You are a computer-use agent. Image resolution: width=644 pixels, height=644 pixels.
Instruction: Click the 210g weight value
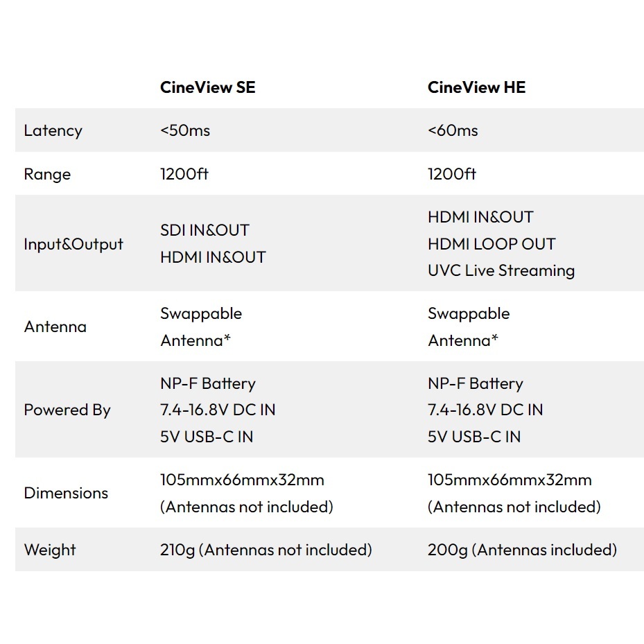pyautogui.click(x=266, y=550)
